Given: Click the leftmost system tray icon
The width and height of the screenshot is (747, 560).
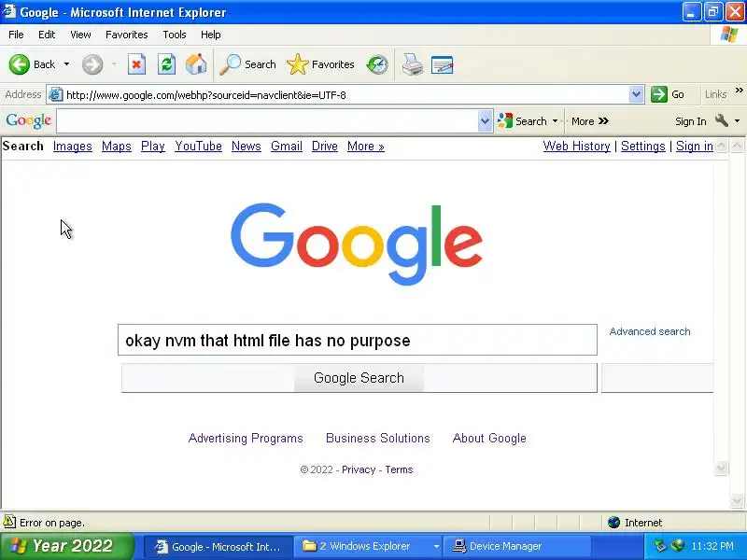Looking at the screenshot, I should click(660, 546).
